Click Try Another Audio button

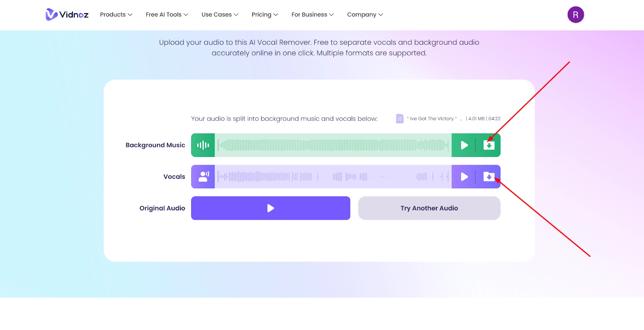[429, 208]
